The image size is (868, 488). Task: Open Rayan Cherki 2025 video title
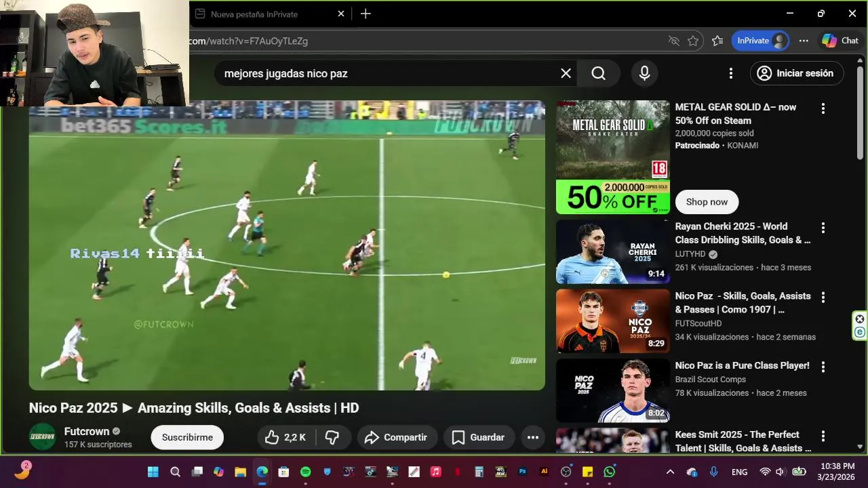[x=743, y=233]
